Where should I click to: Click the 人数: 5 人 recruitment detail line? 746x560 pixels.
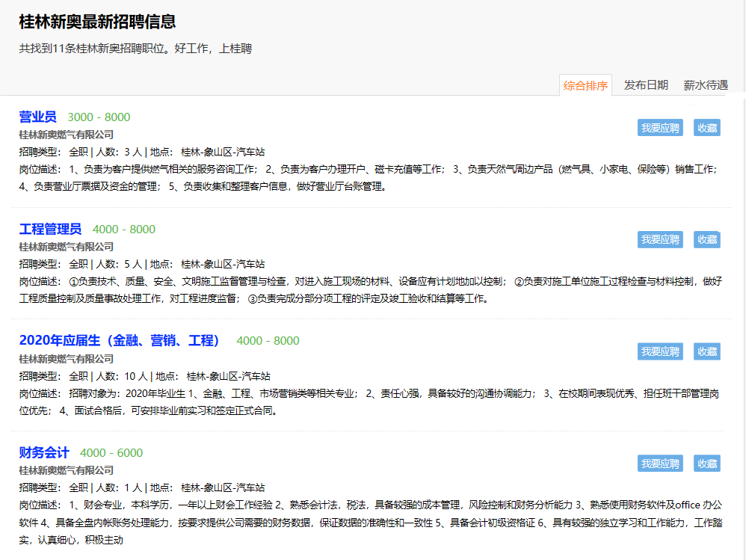click(x=142, y=264)
